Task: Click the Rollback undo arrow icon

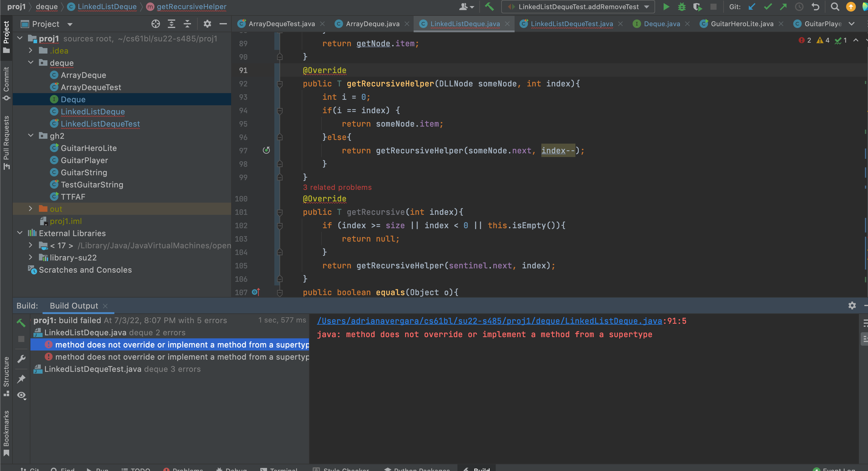Action: point(815,7)
